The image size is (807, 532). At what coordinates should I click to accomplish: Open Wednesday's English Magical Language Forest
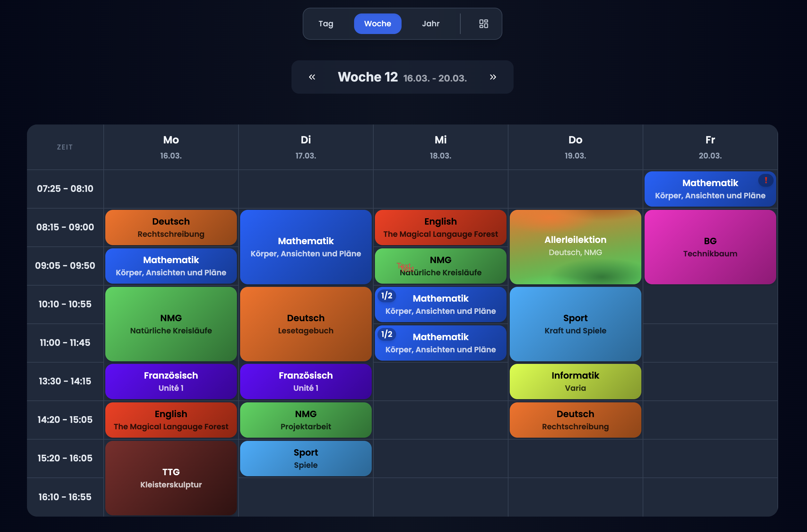click(440, 227)
